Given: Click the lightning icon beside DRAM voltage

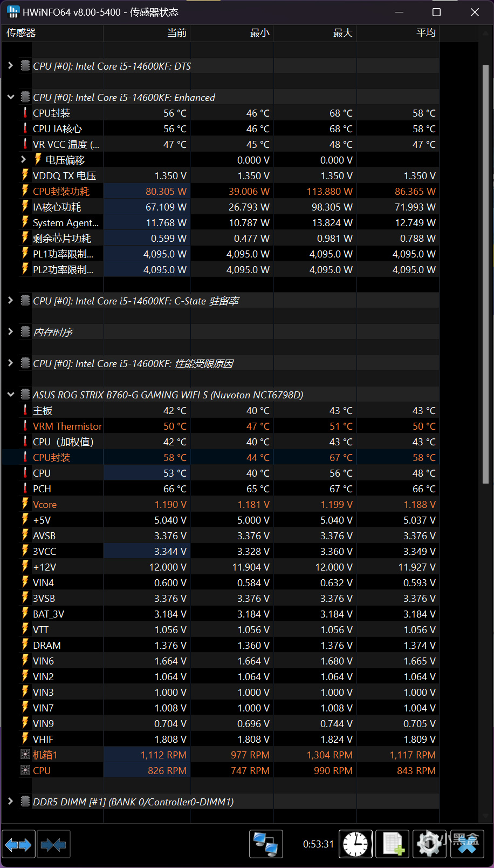Looking at the screenshot, I should pos(25,645).
